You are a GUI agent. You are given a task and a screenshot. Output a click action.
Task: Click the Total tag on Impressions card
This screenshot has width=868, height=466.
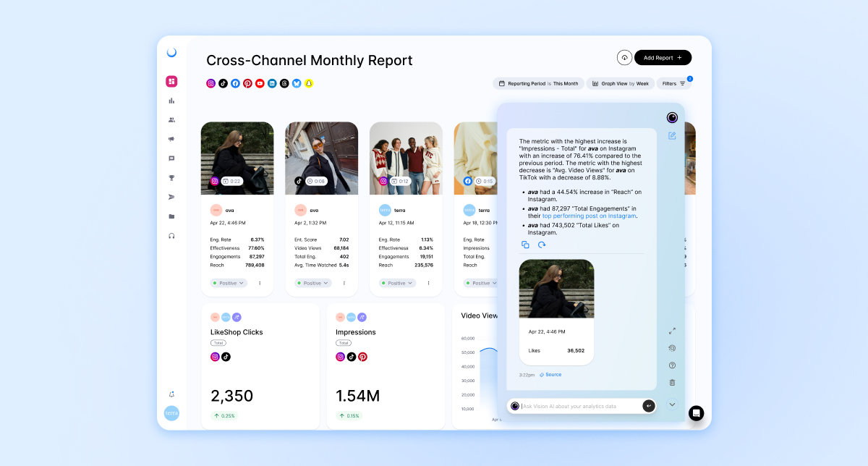pyautogui.click(x=344, y=343)
